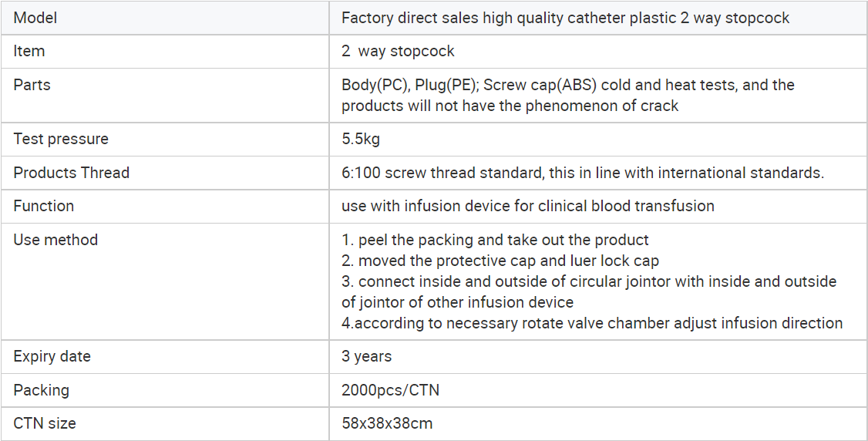
Task: Click the 5.5kg value
Action: click(x=360, y=139)
